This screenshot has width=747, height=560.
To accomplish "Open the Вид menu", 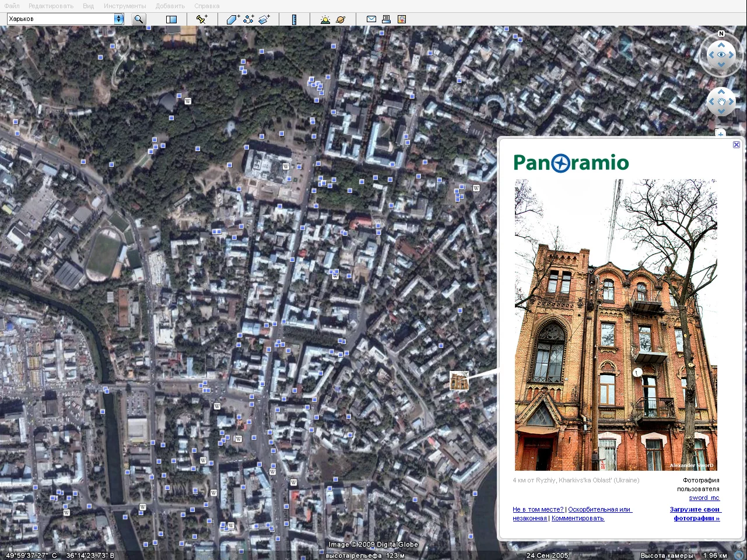I will point(88,6).
